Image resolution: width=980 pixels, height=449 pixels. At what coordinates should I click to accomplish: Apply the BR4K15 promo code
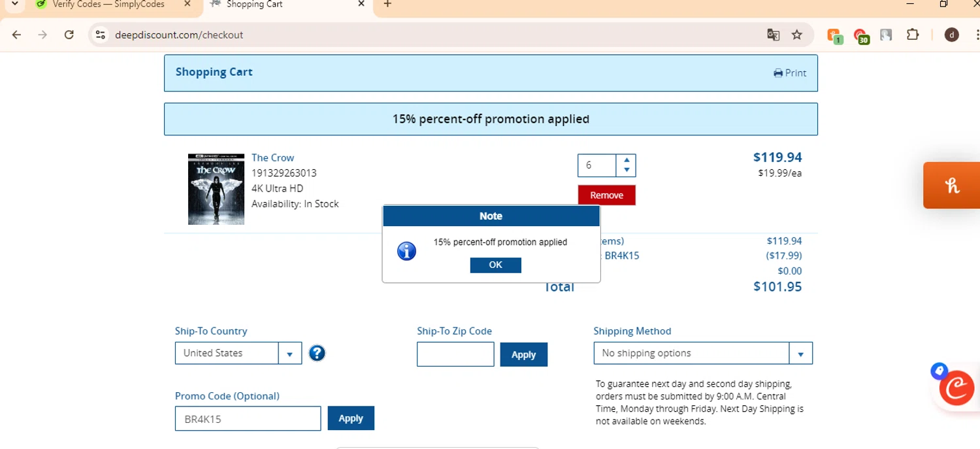(351, 418)
